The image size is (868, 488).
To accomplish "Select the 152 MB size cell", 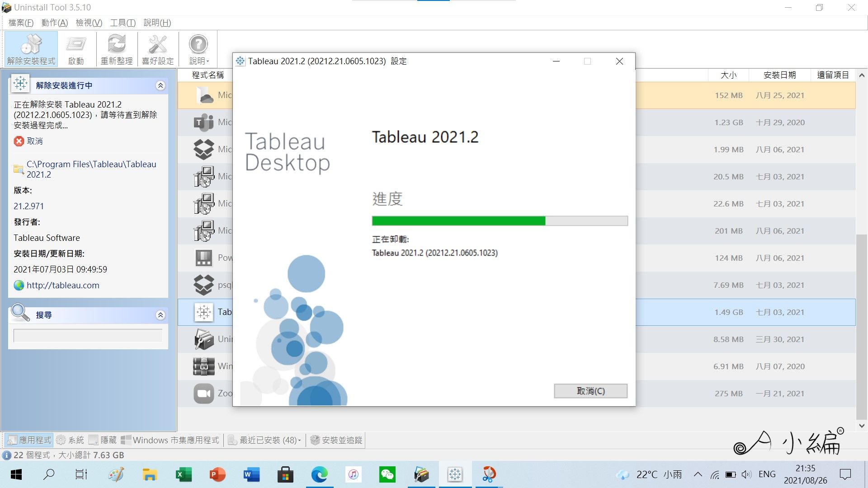I will (729, 95).
